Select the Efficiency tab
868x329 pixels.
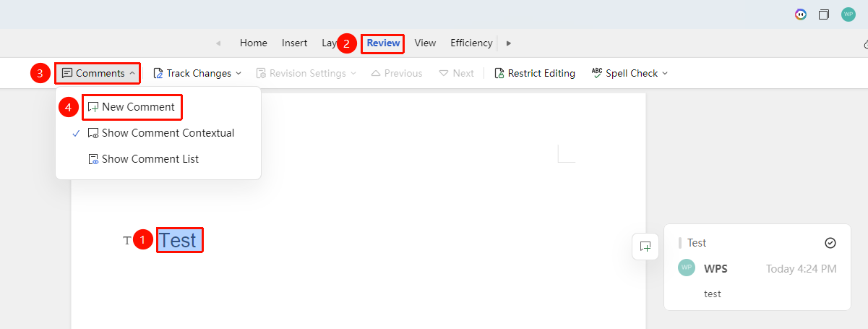471,43
